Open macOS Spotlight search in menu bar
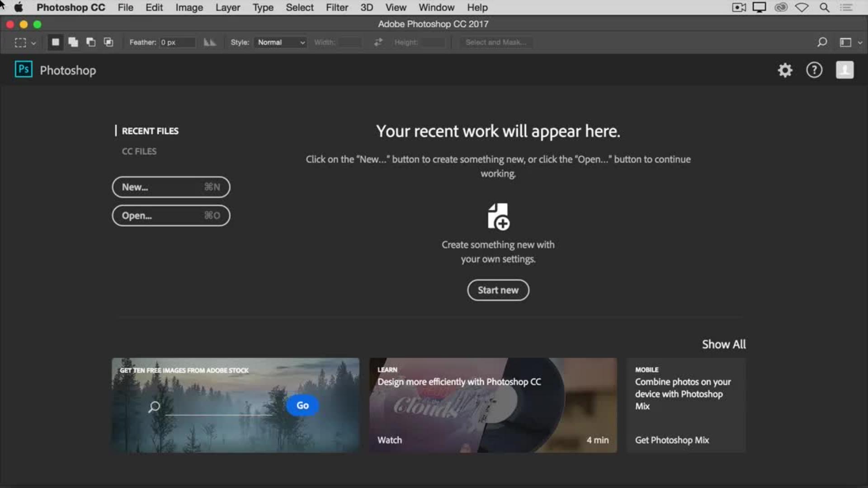Screen dimensions: 868x488 [825, 8]
